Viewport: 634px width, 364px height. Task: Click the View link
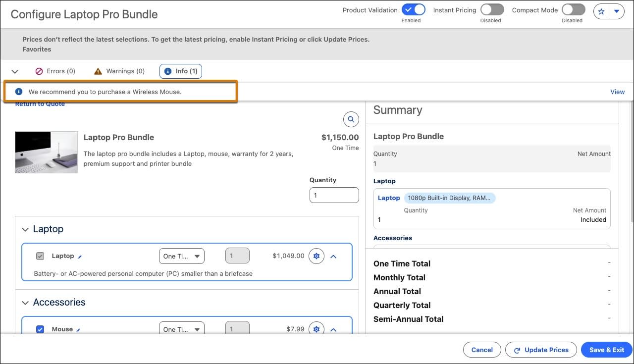618,92
